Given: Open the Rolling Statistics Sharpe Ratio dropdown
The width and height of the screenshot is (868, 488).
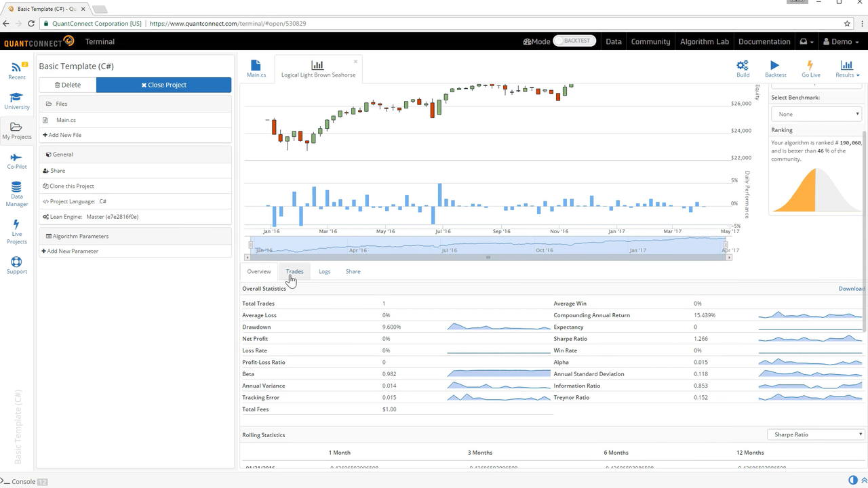Looking at the screenshot, I should 816,434.
